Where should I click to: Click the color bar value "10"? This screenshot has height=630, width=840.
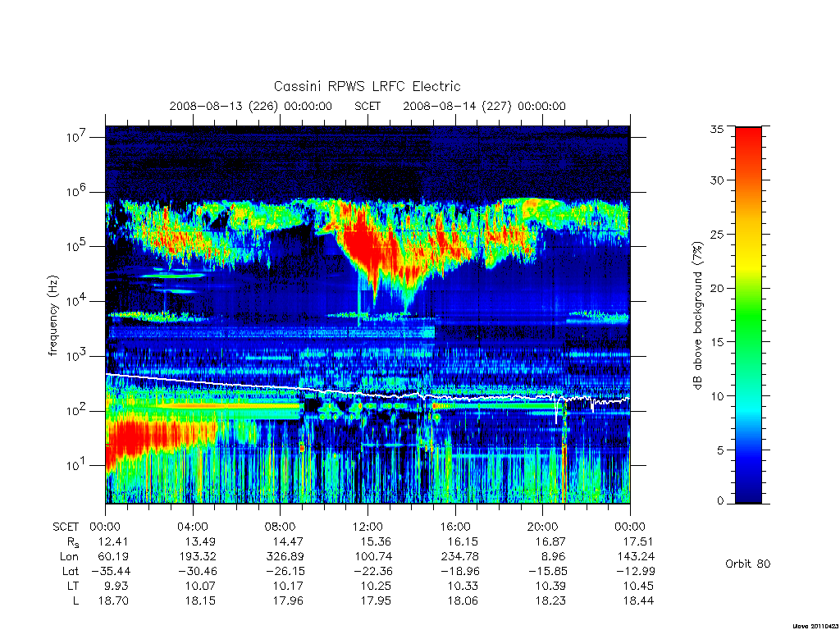coord(717,396)
